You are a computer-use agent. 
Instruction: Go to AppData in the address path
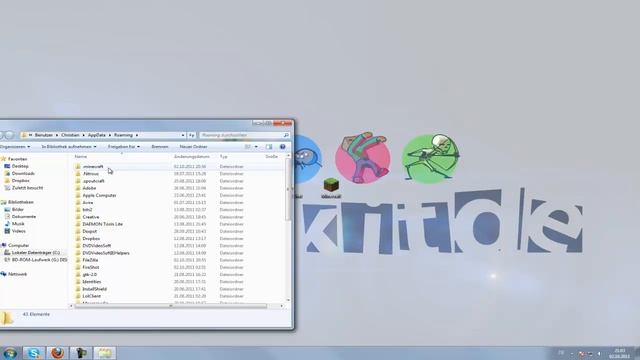click(x=97, y=135)
